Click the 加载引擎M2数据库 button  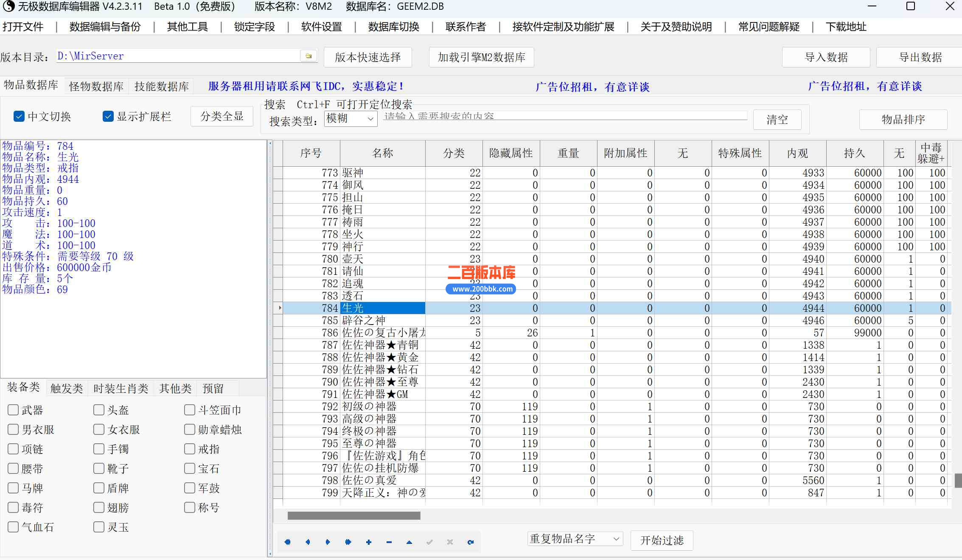coord(481,57)
